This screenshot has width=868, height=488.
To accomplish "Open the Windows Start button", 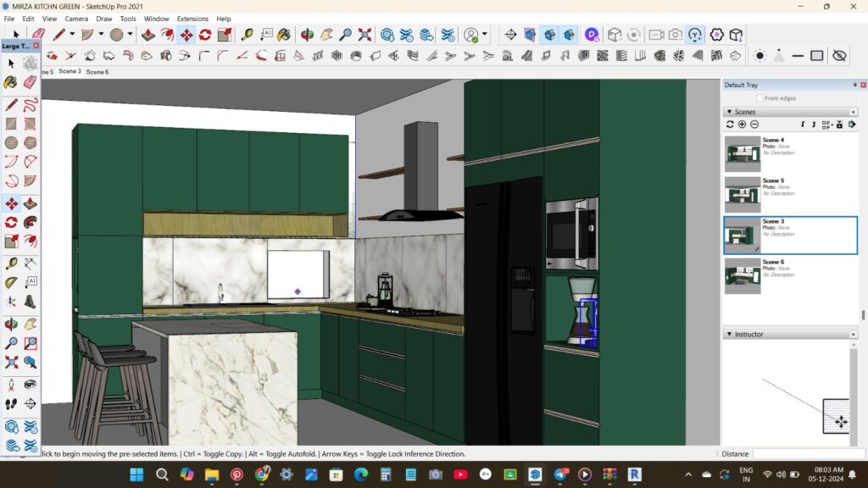I will tap(136, 474).
